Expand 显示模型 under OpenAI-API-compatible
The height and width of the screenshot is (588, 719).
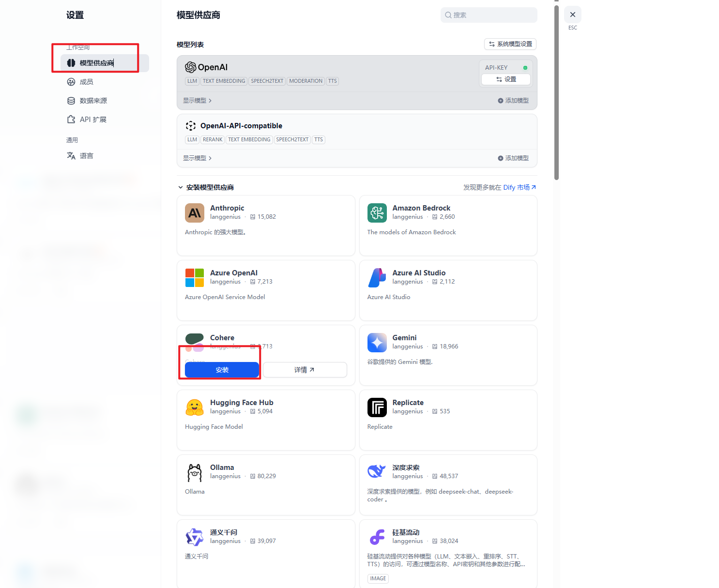[x=197, y=158]
